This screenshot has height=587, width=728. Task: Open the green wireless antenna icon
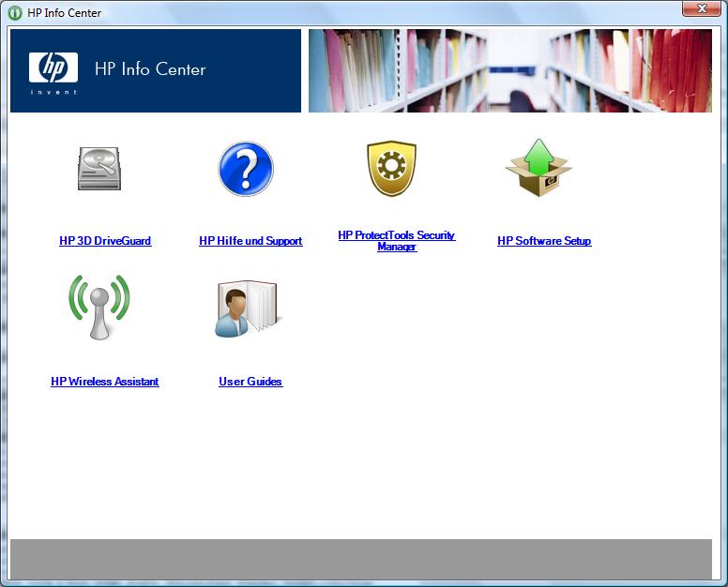pos(99,308)
